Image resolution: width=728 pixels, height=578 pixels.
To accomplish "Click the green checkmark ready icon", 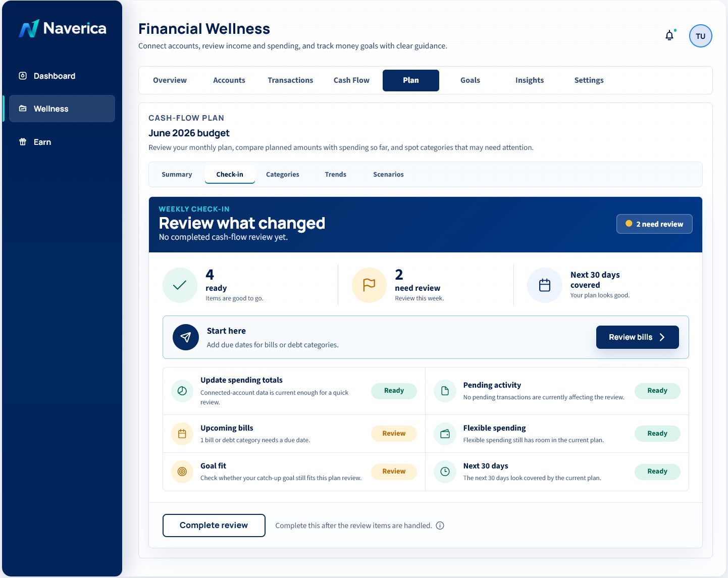I will 180,285.
